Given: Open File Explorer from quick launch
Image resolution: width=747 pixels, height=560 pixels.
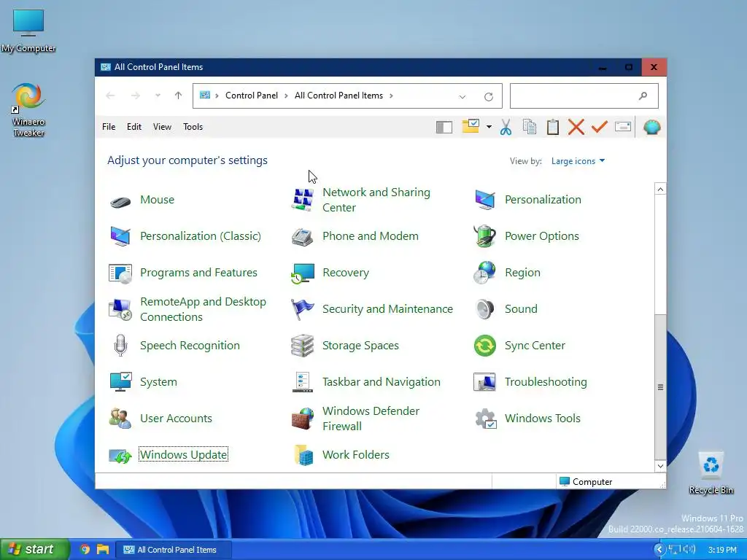Looking at the screenshot, I should [x=102, y=550].
